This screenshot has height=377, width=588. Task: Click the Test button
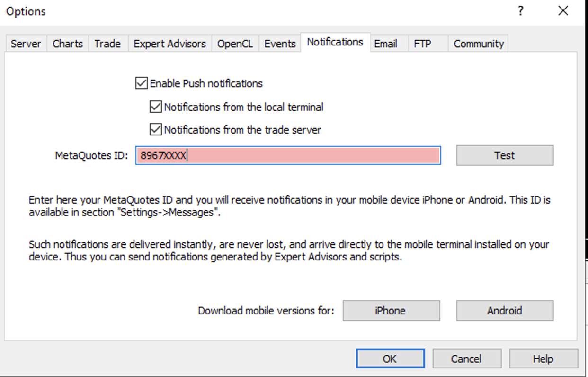coord(505,155)
